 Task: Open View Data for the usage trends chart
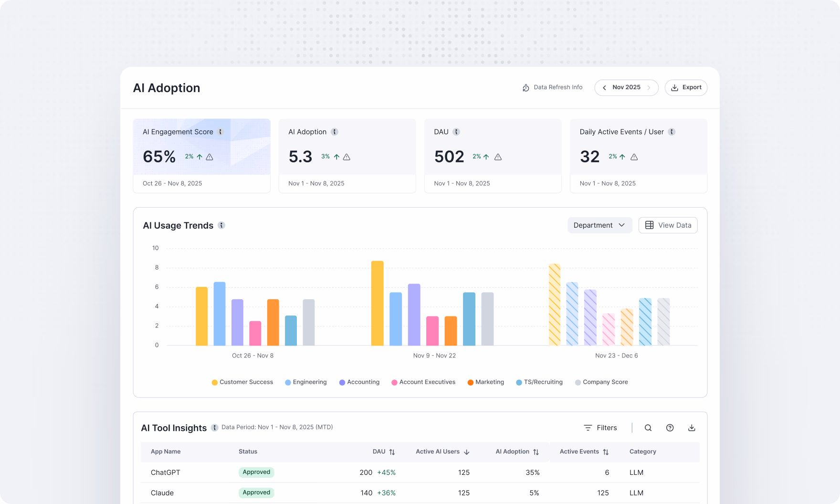668,225
